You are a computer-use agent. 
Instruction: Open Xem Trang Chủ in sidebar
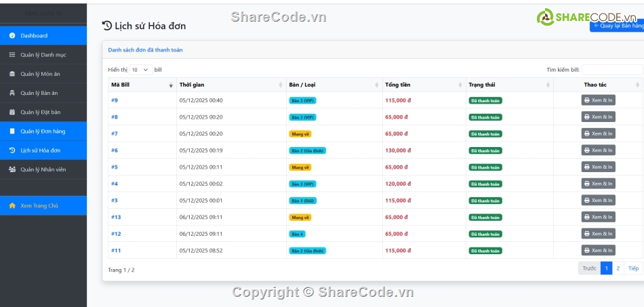[43, 205]
